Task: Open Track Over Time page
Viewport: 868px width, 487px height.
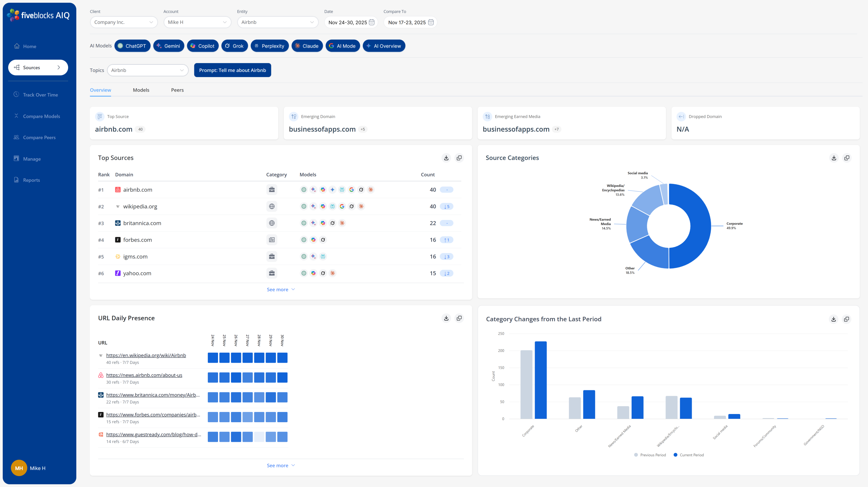Action: point(40,95)
